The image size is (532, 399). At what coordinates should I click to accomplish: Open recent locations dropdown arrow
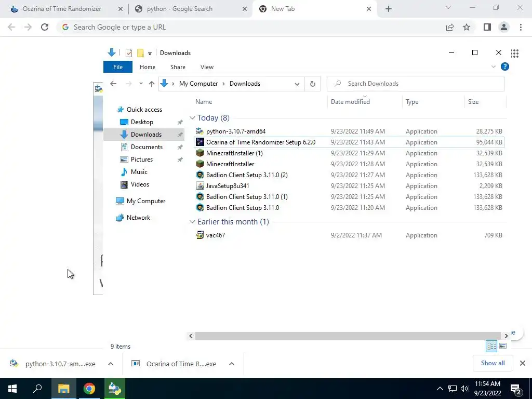pos(141,84)
